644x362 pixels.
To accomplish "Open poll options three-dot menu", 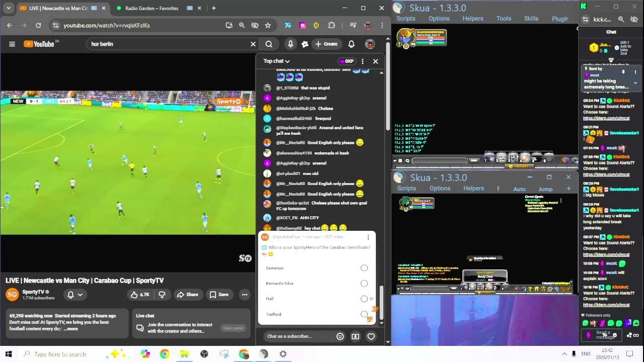I will click(368, 237).
